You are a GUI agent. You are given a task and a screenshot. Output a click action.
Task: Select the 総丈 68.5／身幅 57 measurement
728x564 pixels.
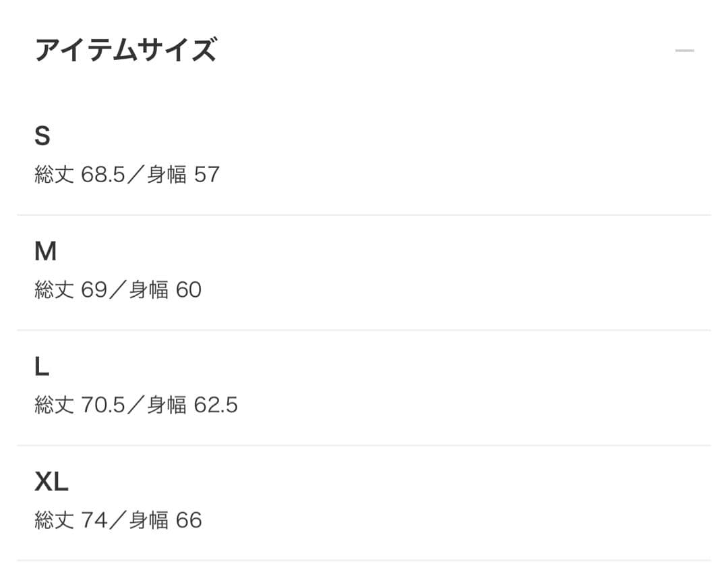[x=127, y=174]
